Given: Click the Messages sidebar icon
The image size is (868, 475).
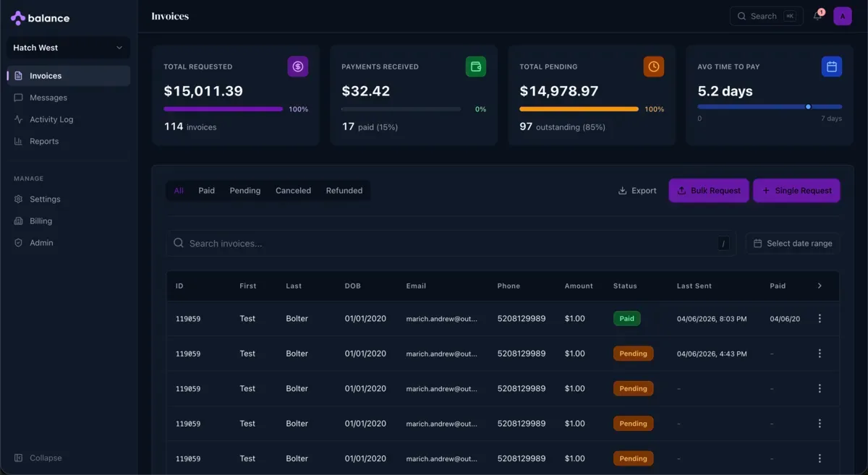Looking at the screenshot, I should [20, 97].
